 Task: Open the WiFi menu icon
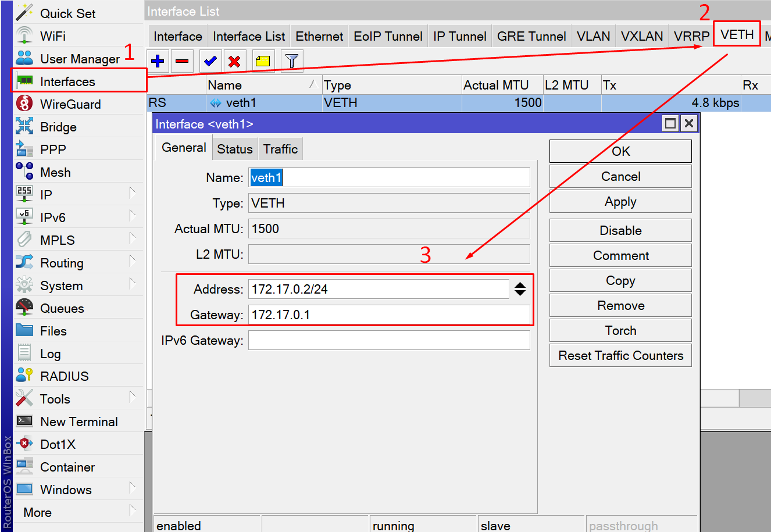pos(24,35)
